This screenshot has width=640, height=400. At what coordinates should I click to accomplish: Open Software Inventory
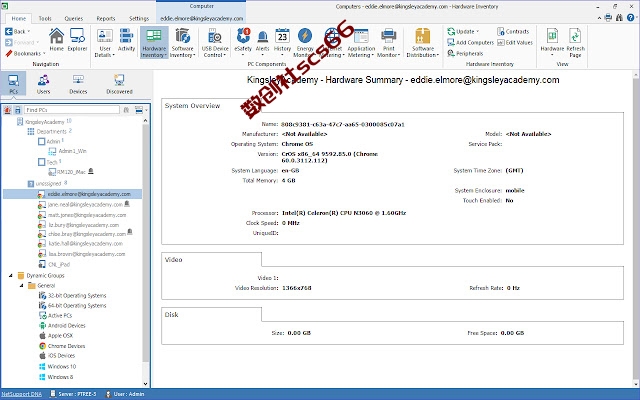(x=182, y=42)
